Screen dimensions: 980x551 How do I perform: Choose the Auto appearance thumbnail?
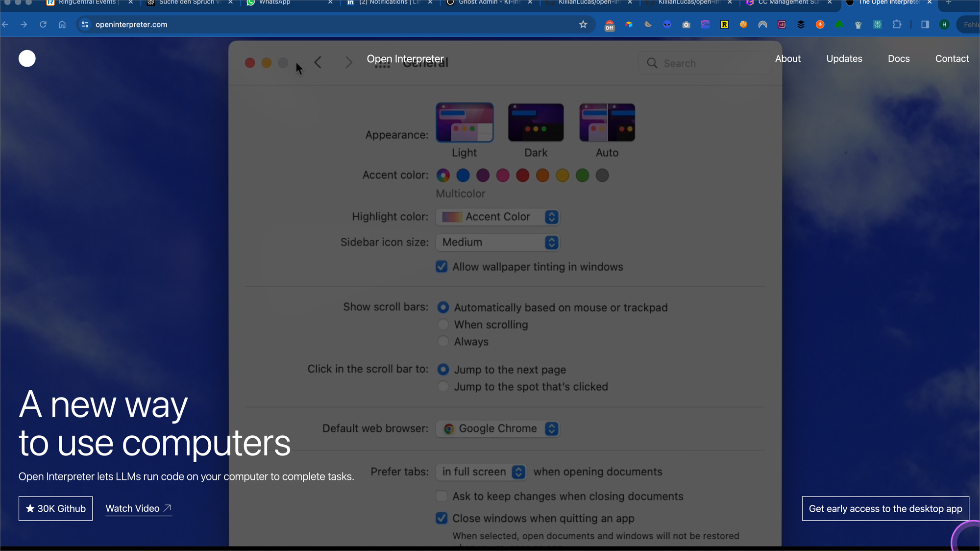coord(607,123)
